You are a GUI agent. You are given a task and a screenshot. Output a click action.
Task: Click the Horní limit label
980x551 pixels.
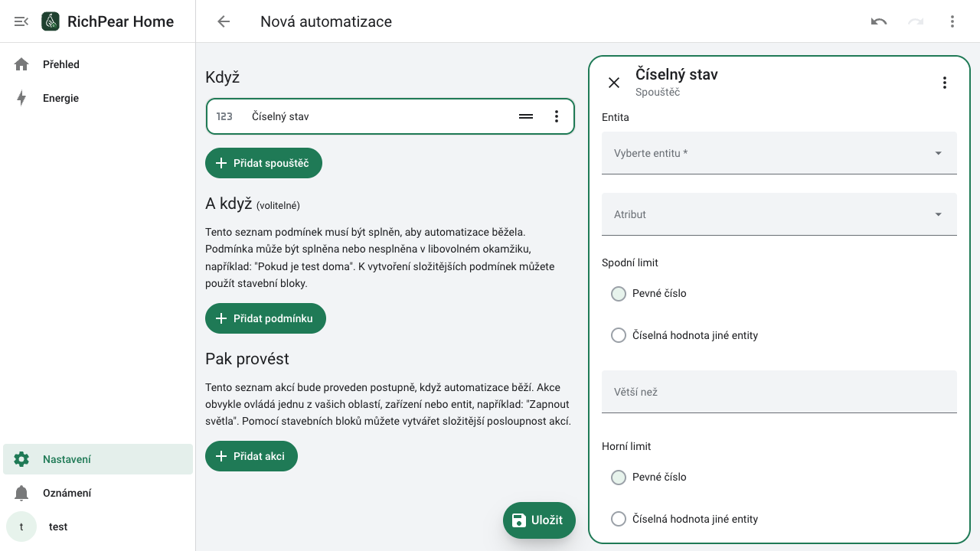(626, 446)
